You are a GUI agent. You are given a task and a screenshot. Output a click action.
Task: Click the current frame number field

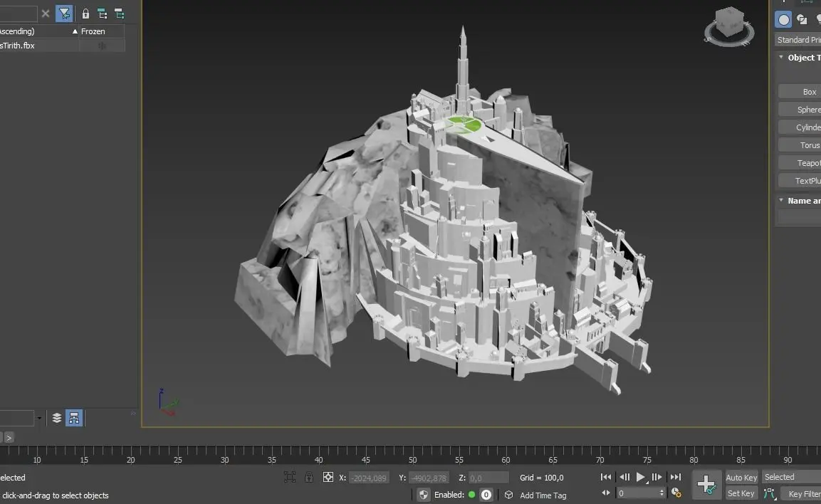point(637,493)
